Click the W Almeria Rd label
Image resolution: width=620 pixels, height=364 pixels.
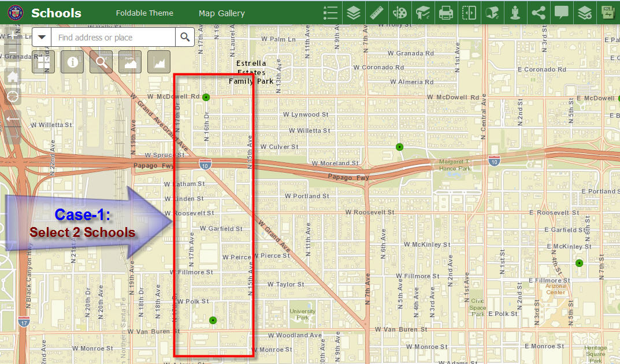tap(411, 82)
